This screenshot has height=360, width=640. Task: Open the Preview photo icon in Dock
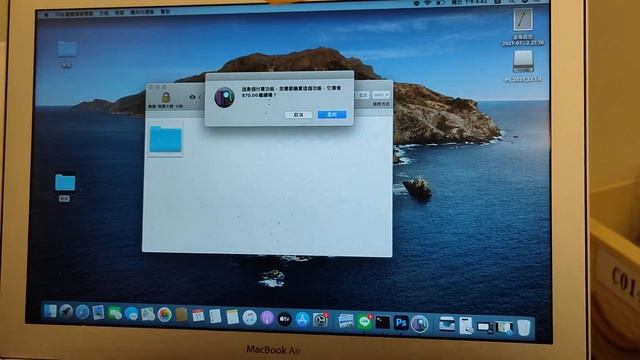tap(346, 321)
